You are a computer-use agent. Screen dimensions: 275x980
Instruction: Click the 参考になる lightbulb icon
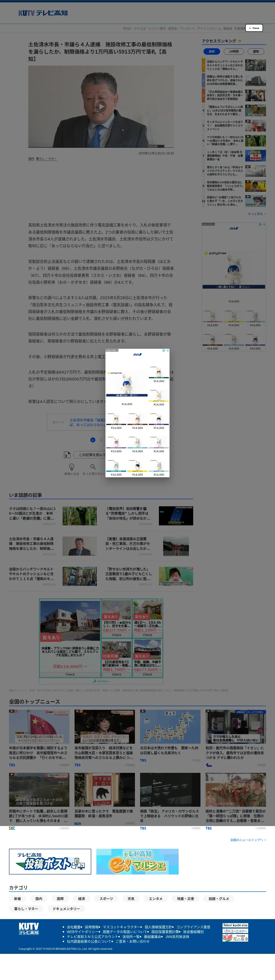coord(71,467)
